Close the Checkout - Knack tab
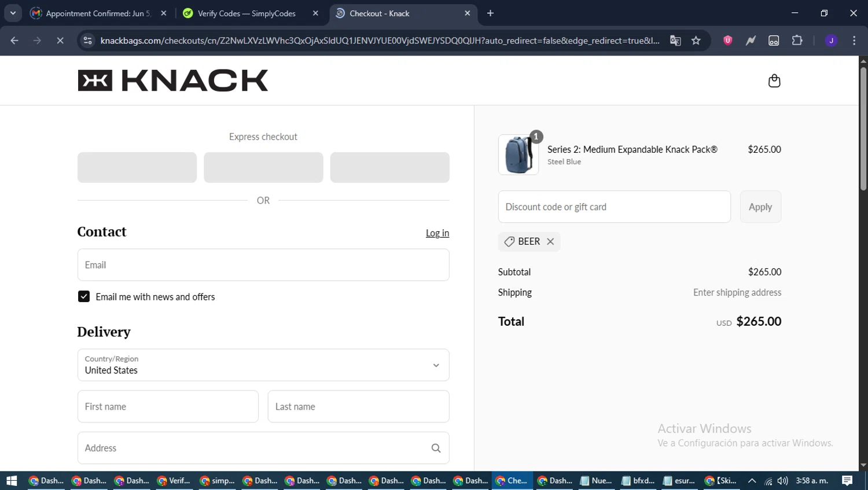 point(468,13)
